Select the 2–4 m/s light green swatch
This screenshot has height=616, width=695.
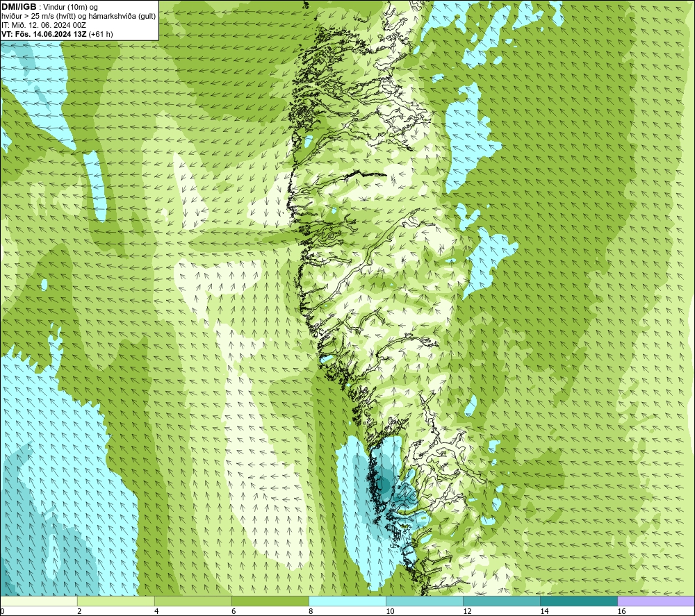click(x=115, y=601)
